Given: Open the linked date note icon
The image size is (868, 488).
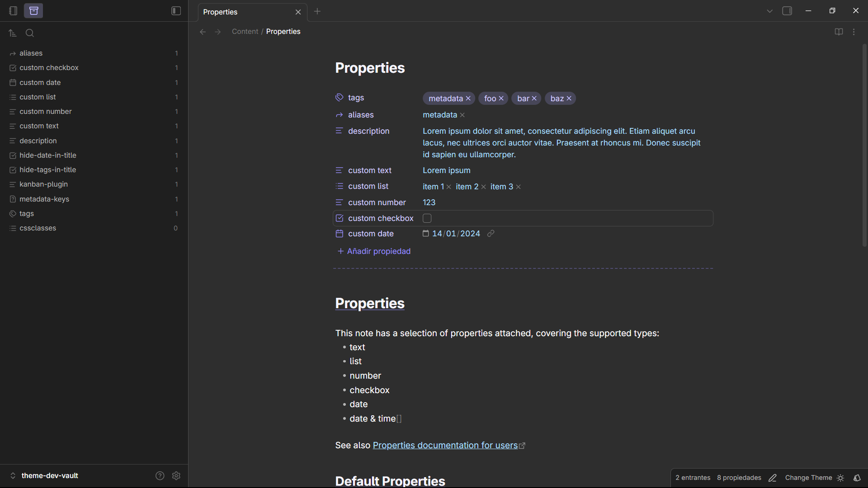Looking at the screenshot, I should (491, 234).
